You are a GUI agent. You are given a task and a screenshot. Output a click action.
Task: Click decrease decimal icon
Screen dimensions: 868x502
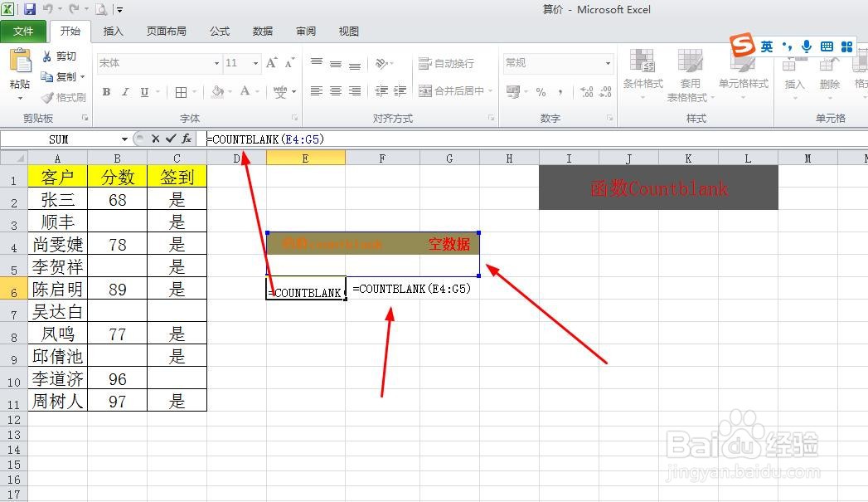pyautogui.click(x=605, y=92)
